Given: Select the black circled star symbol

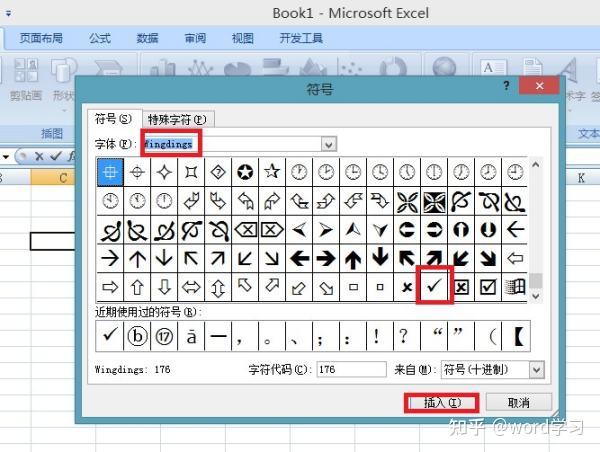Looking at the screenshot, I should tap(245, 172).
